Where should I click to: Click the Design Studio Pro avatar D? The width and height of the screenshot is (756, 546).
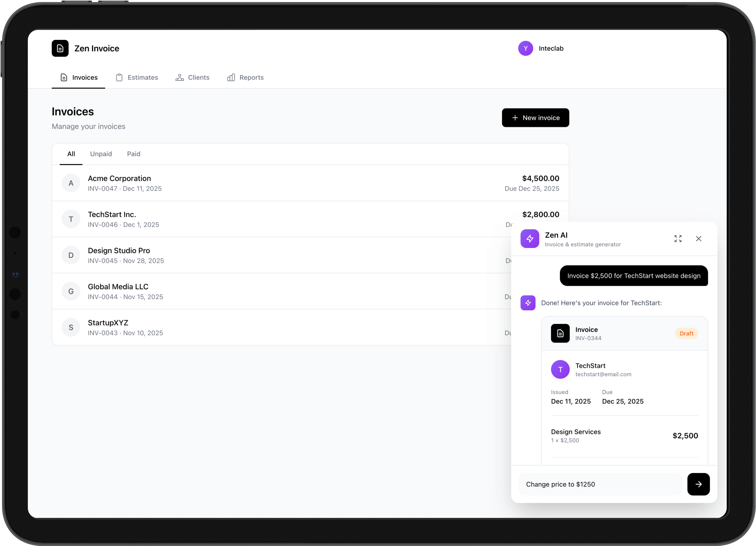[x=71, y=255]
